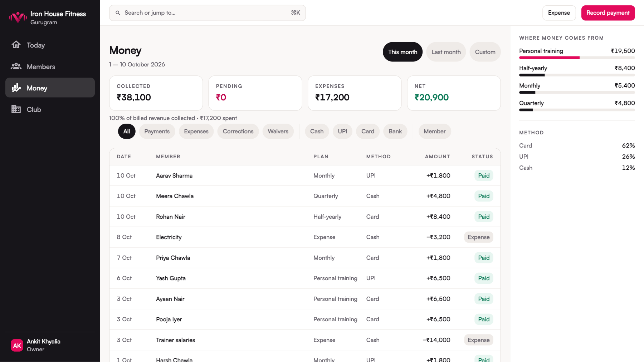Click the Money chart icon

tap(16, 88)
